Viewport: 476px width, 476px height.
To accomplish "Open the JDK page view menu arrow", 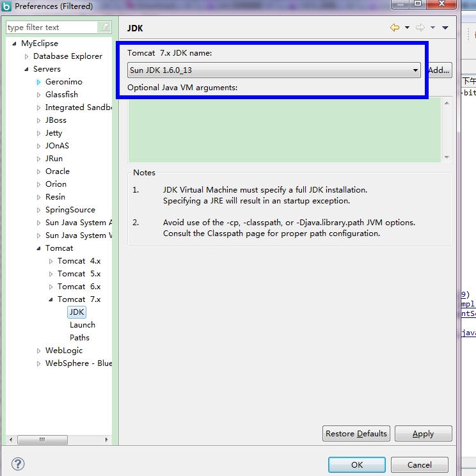I will point(445,28).
